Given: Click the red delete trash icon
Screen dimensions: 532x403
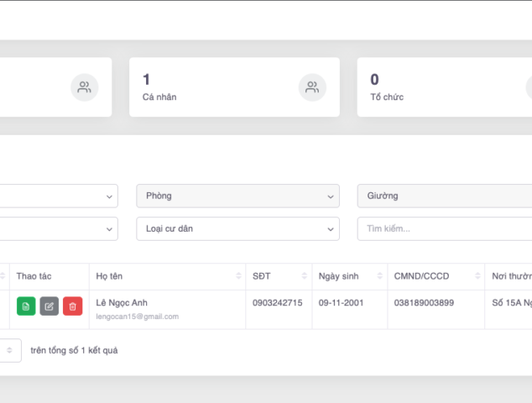Looking at the screenshot, I should [73, 306].
